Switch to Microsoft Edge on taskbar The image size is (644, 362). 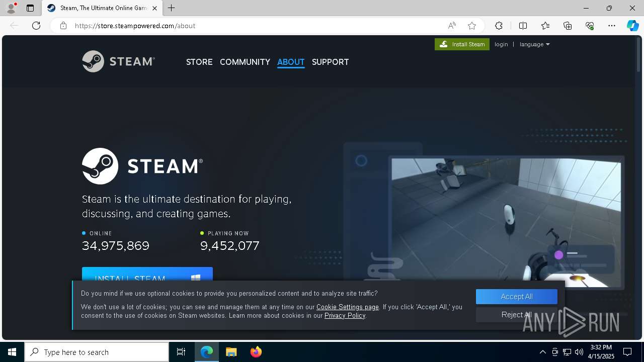(x=207, y=352)
